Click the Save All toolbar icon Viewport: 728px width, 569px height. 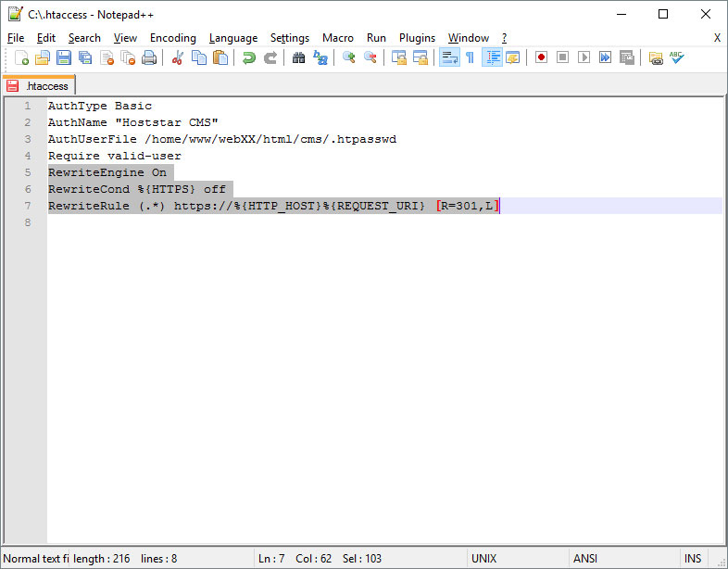[85, 57]
